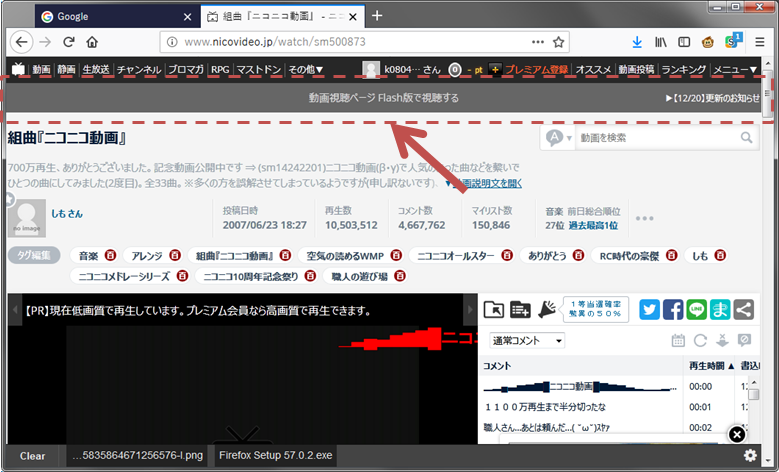The height and width of the screenshot is (472, 779).
Task: Close the popup with black X button
Action: coord(737,435)
